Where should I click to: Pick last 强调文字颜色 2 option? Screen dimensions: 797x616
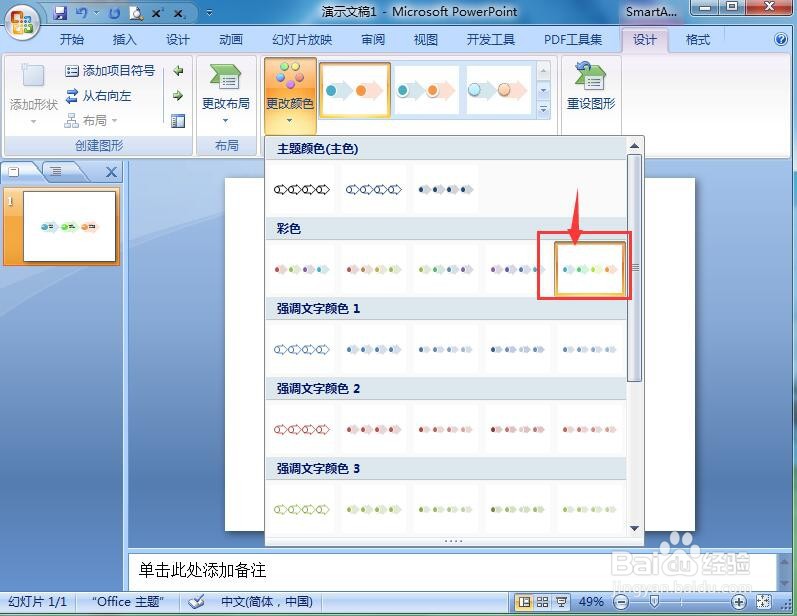coord(590,429)
